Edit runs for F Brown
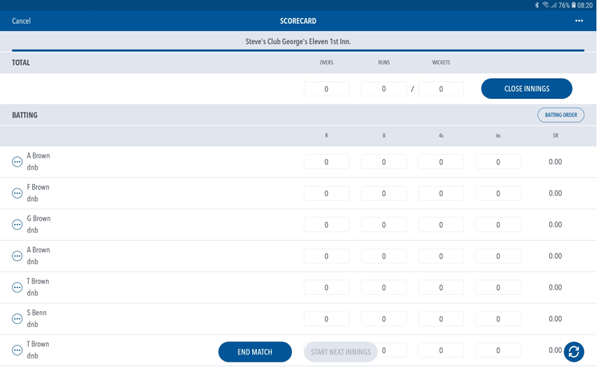602x378 pixels. [326, 193]
